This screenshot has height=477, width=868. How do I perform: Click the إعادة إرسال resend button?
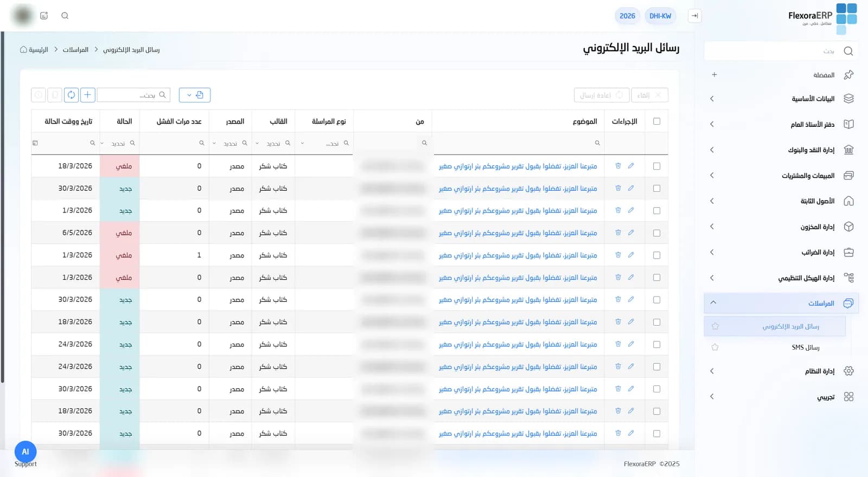(602, 95)
